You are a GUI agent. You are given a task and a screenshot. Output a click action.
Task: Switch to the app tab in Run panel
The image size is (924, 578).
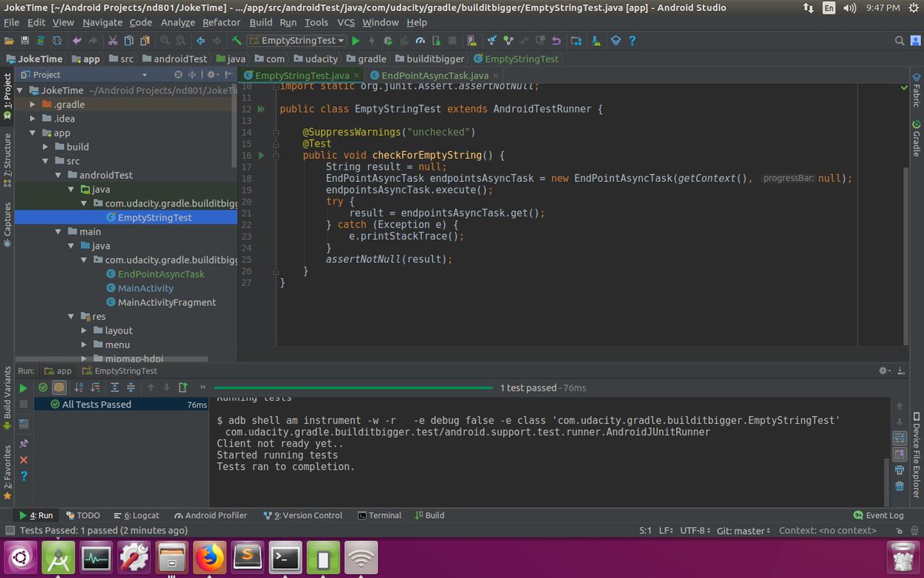coord(58,371)
